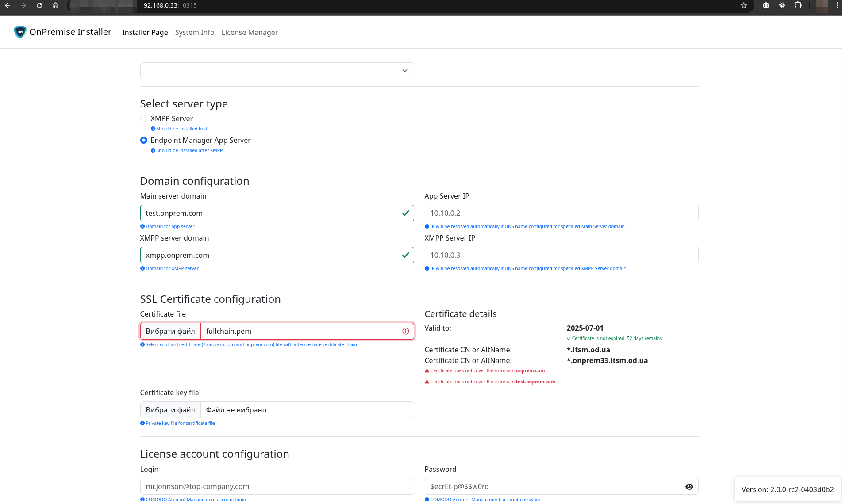
Task: Reload the page with browser refresh icon
Action: click(x=39, y=5)
